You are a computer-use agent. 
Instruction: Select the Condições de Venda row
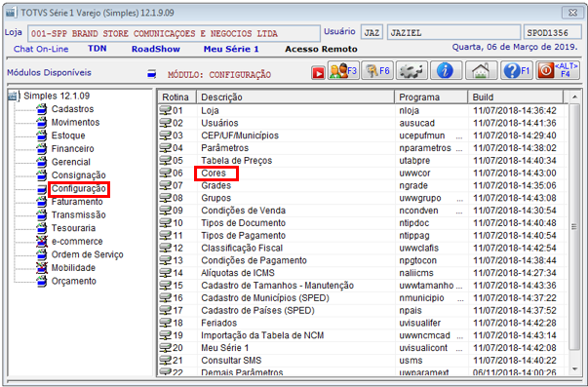click(362, 211)
